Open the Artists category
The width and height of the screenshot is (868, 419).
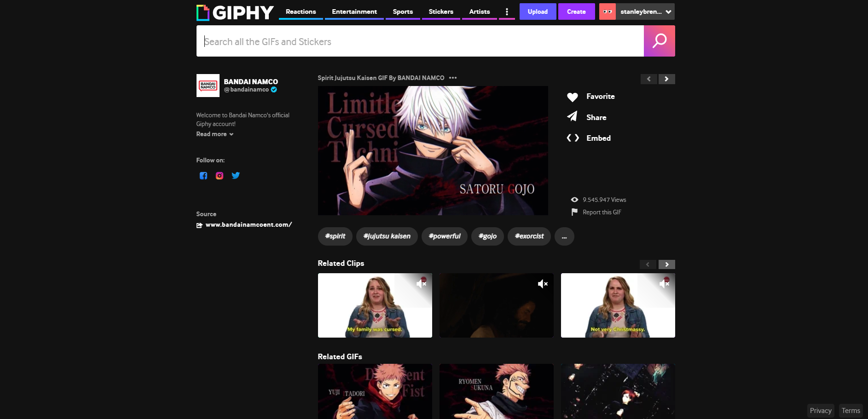(x=480, y=11)
